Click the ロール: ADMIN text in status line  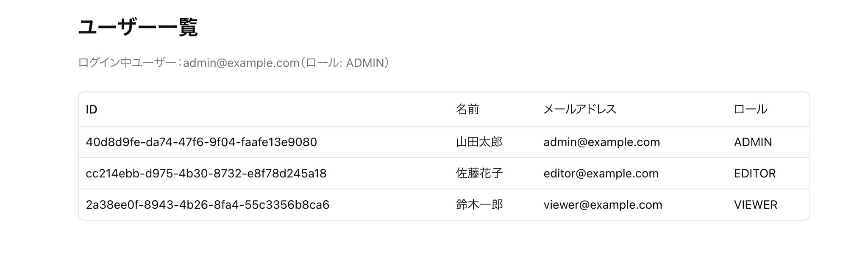[345, 63]
